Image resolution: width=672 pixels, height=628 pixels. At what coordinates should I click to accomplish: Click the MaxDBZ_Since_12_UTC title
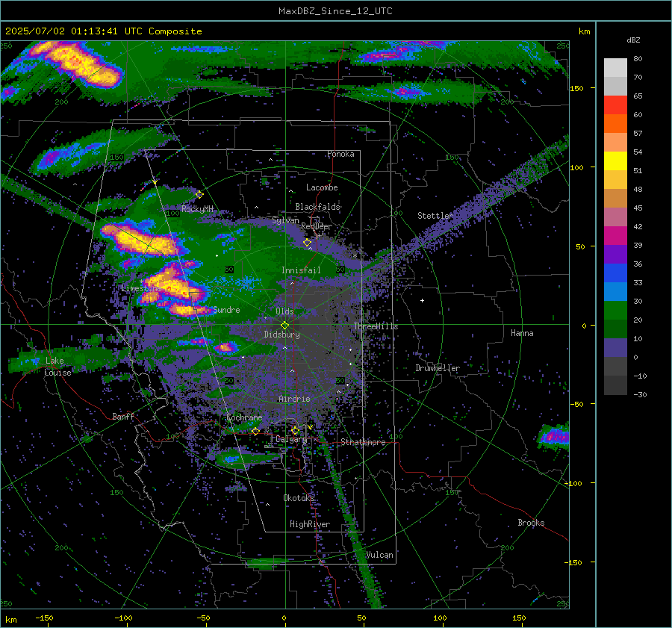pyautogui.click(x=335, y=11)
